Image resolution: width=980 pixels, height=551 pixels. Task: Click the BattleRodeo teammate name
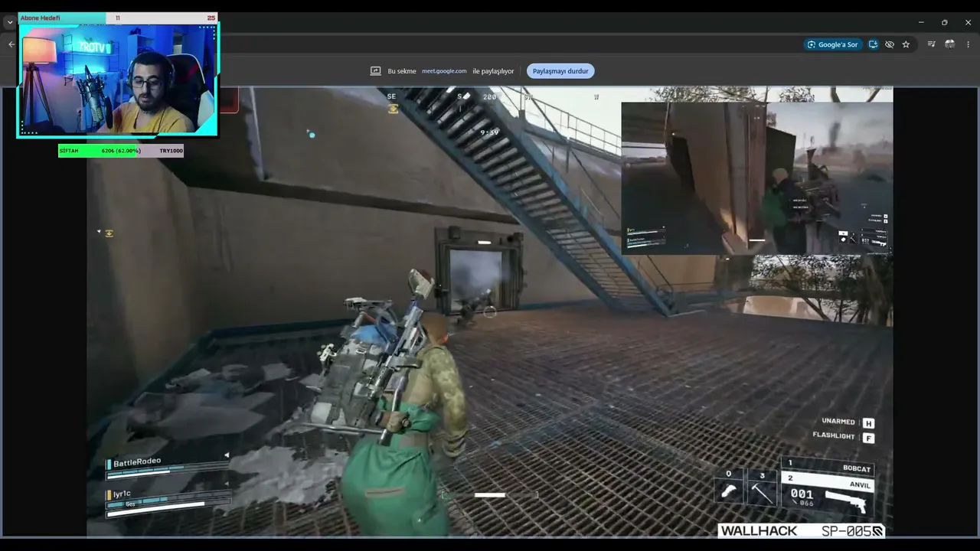coord(137,462)
